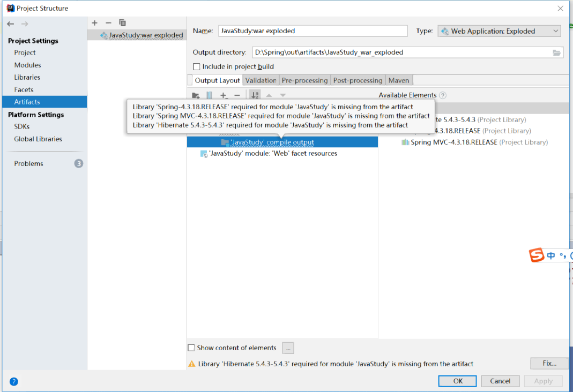Image resolution: width=573 pixels, height=392 pixels.
Task: Cancel the Project Structure dialog
Action: 500,381
